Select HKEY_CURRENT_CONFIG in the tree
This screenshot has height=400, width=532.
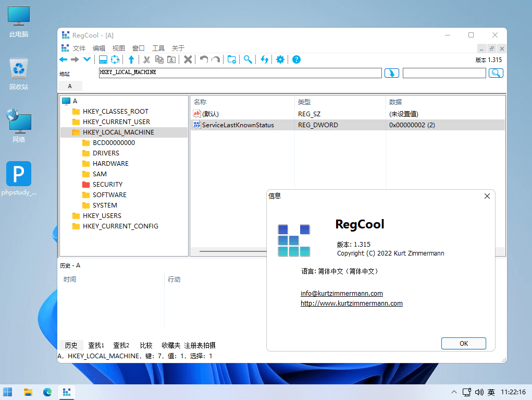pyautogui.click(x=120, y=226)
